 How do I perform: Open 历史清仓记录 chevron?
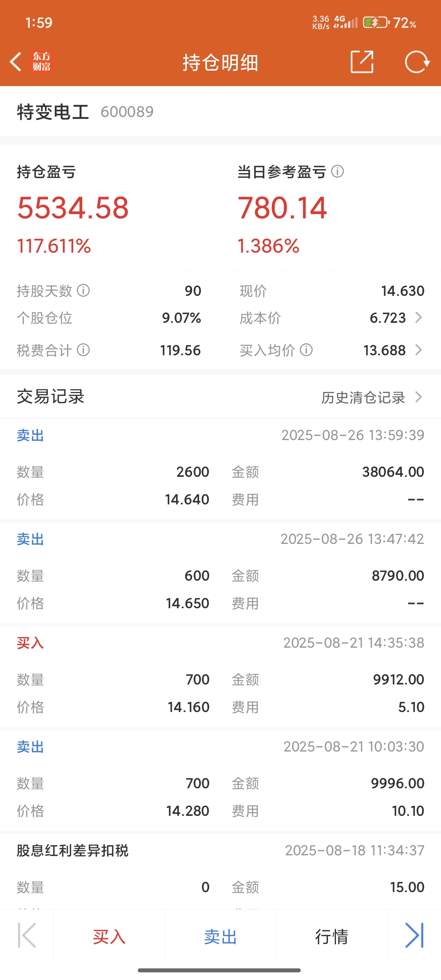point(419,397)
